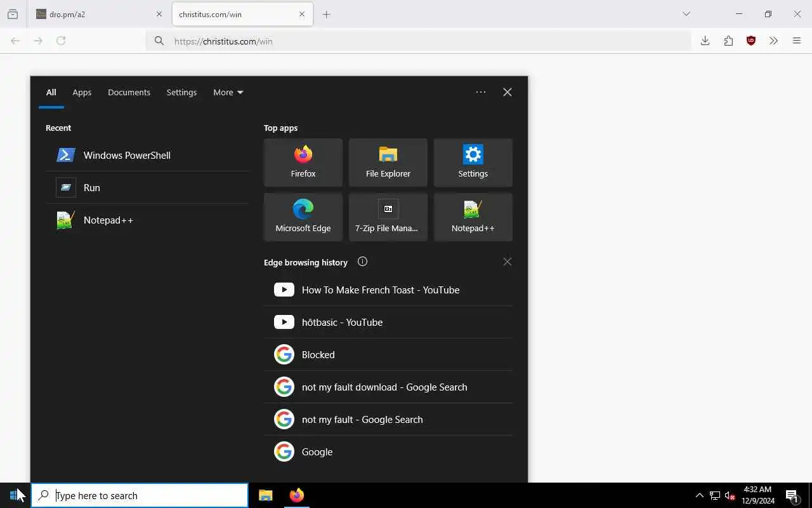Open Firefox application menu

point(797,41)
